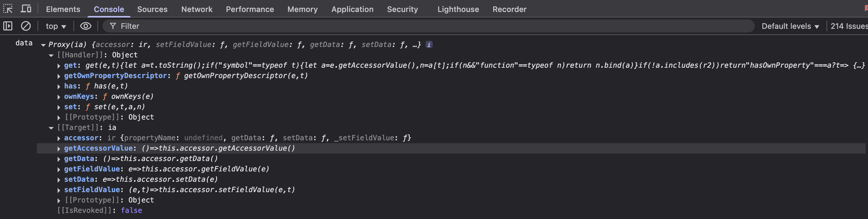Collapse the [[Target]] node

[51, 128]
